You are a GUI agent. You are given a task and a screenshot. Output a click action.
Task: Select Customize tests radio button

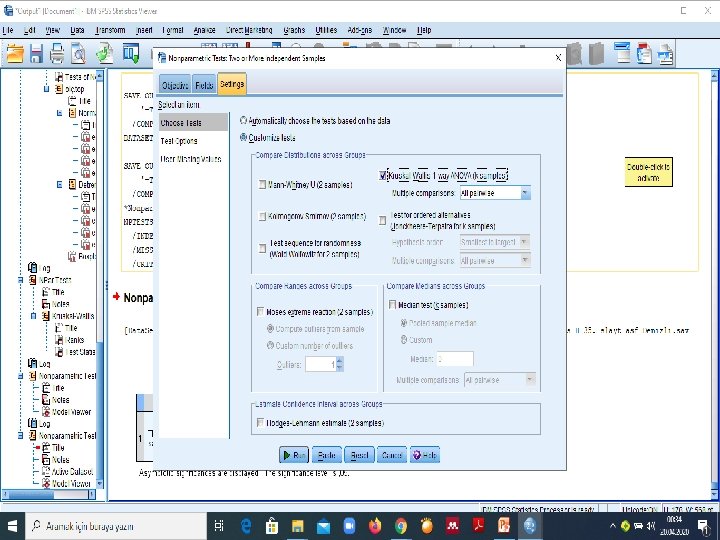[x=243, y=138]
